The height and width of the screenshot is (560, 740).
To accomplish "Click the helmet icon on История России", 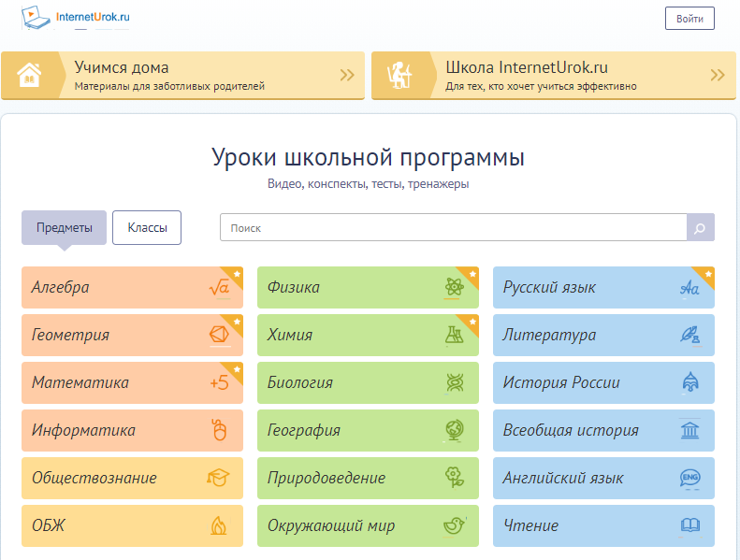I will pos(690,382).
